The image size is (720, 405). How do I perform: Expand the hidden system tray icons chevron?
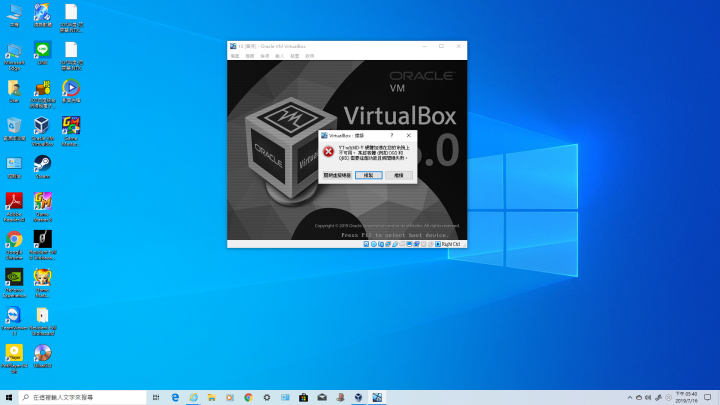pyautogui.click(x=630, y=398)
